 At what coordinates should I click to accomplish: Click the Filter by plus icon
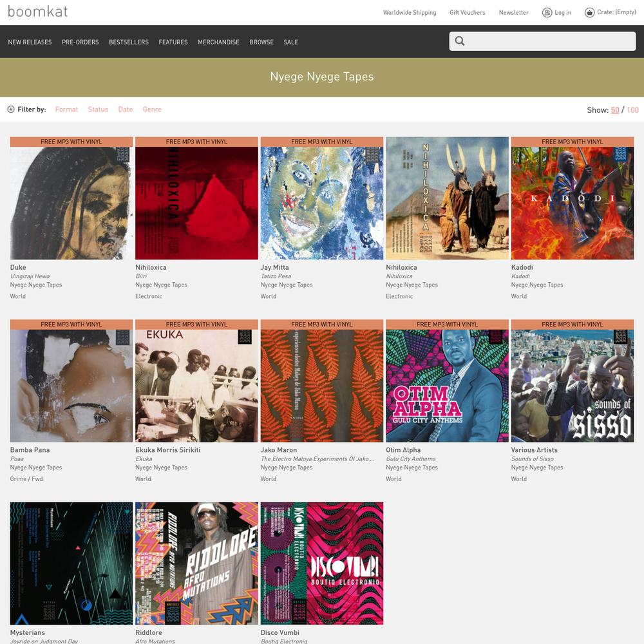coord(11,109)
